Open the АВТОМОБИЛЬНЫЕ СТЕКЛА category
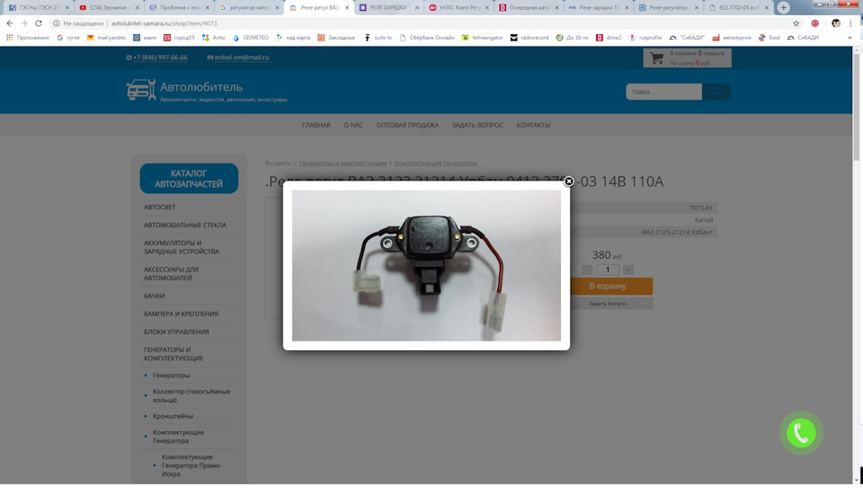 pyautogui.click(x=185, y=225)
